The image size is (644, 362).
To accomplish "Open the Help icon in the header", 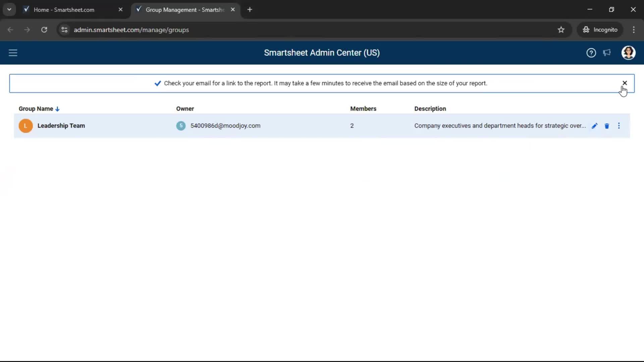I will [x=591, y=53].
